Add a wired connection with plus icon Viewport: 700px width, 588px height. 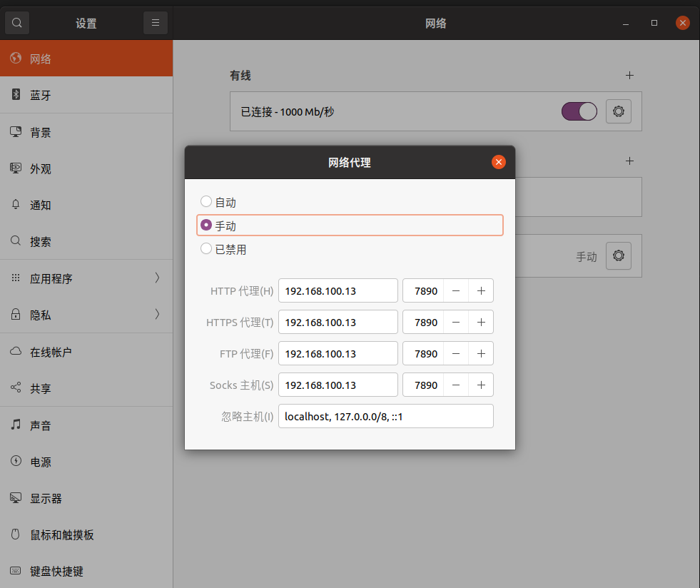point(629,76)
